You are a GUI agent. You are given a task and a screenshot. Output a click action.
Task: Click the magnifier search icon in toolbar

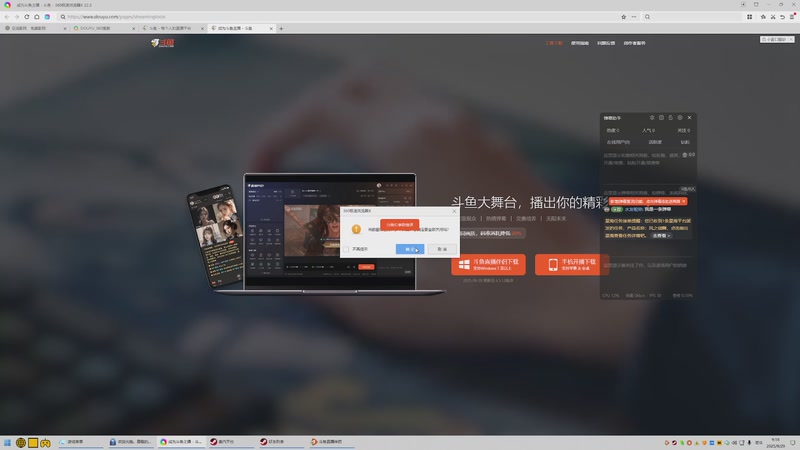point(647,17)
